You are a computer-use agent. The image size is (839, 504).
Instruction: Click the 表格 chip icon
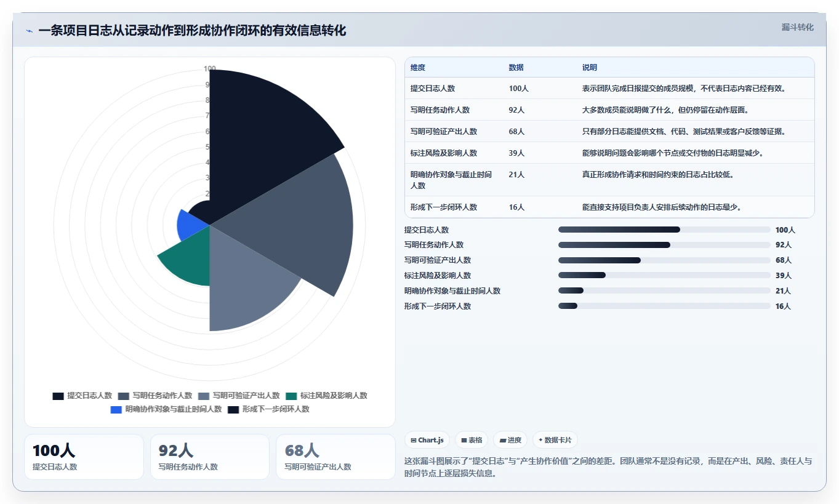point(464,441)
